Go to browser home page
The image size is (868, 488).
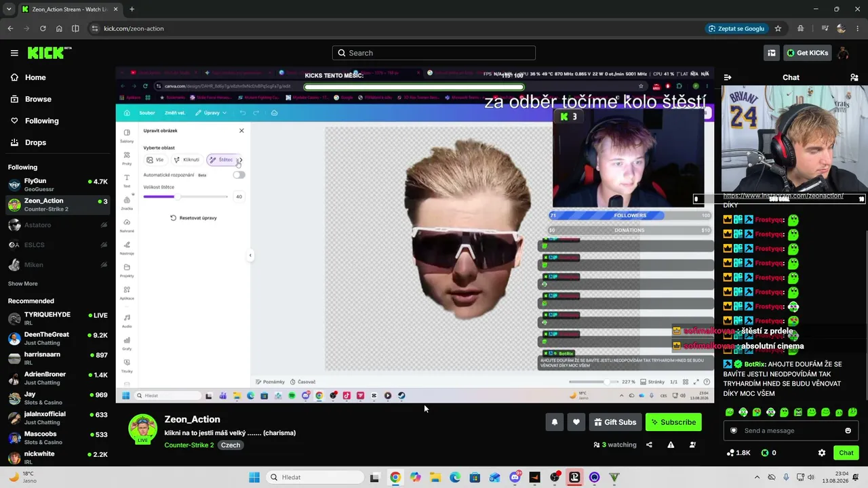pyautogui.click(x=59, y=28)
